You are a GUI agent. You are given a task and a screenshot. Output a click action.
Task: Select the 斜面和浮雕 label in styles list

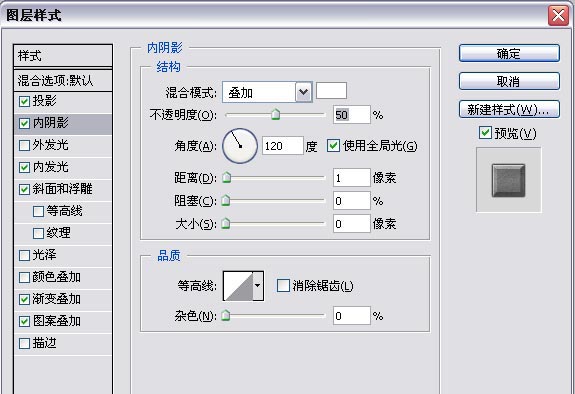click(62, 189)
